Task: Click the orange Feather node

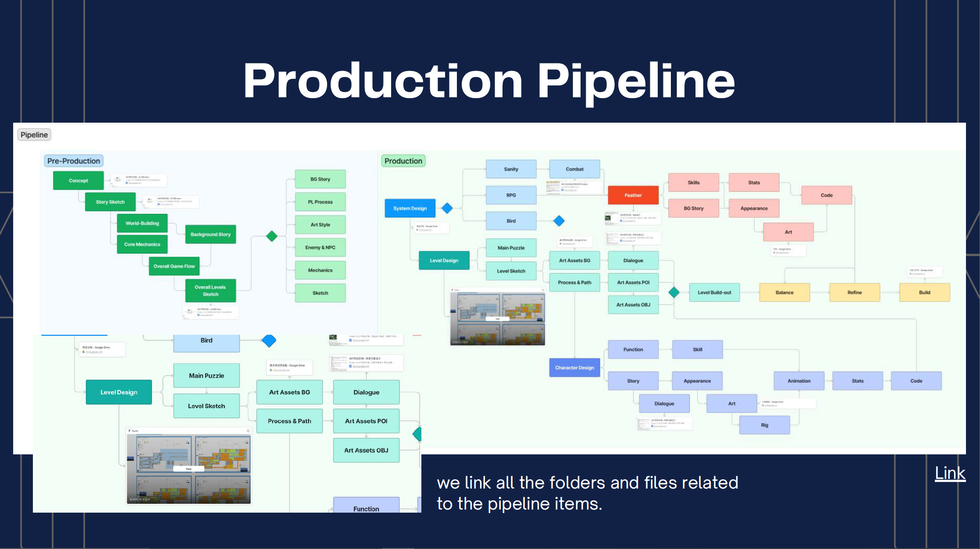Action: point(633,195)
